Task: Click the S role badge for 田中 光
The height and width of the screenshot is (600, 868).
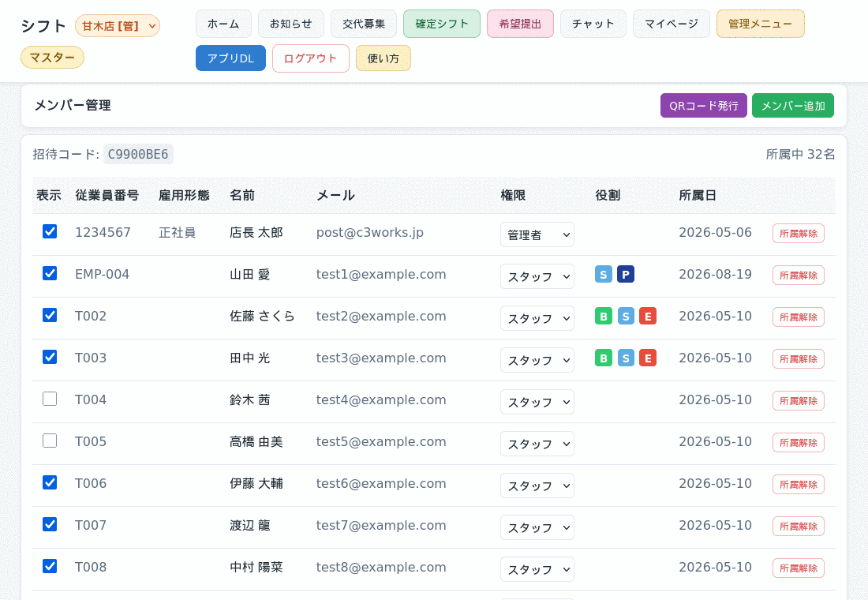Action: (626, 358)
